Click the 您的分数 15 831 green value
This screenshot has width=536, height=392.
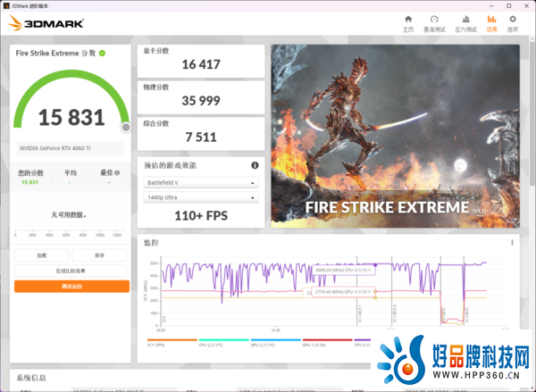[x=29, y=182]
